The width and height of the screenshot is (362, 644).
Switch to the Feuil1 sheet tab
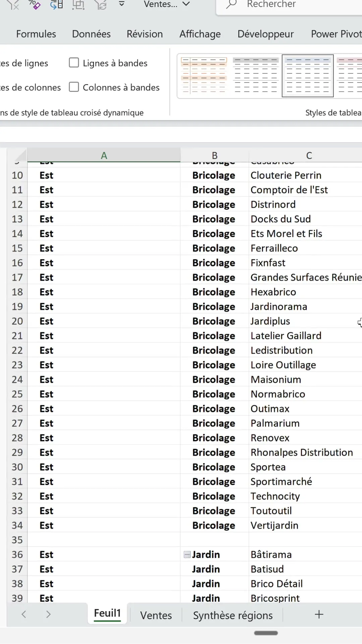[107, 613]
